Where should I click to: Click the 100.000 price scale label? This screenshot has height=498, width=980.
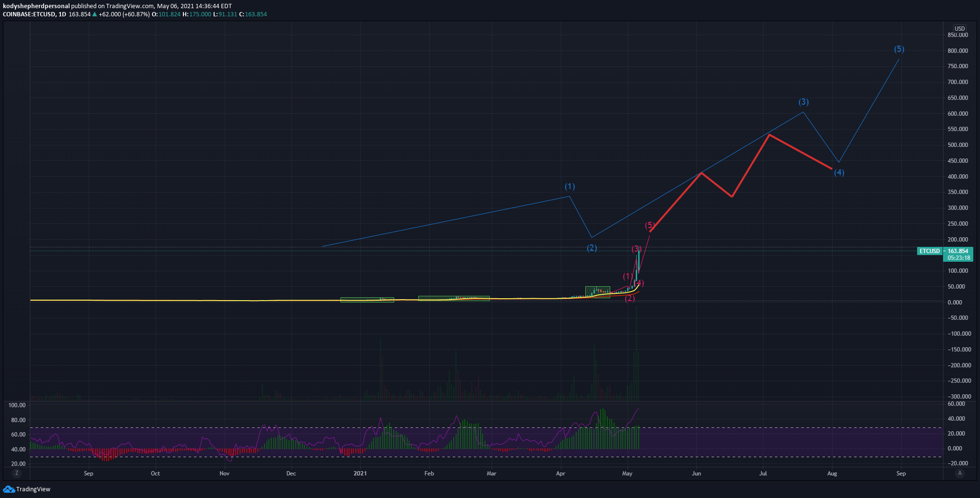(958, 270)
